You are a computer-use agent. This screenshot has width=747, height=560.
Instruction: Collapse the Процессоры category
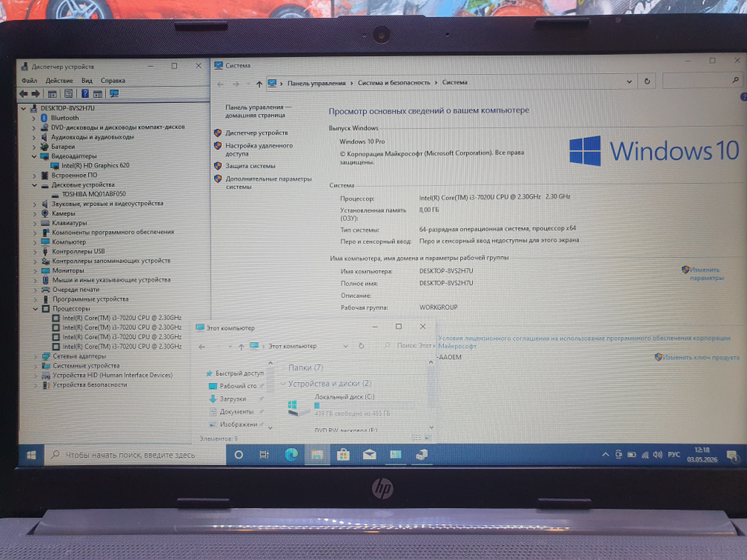pyautogui.click(x=35, y=308)
